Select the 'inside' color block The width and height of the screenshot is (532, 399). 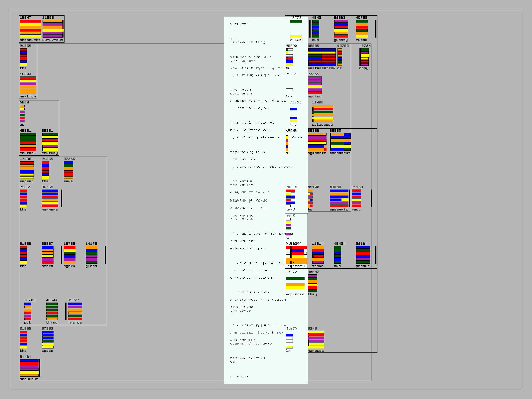(x=75, y=312)
